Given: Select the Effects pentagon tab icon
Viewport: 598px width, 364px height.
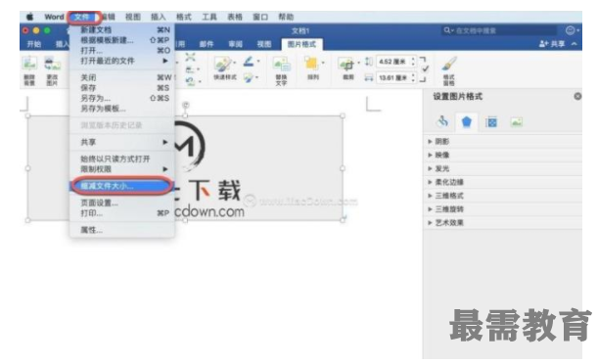Looking at the screenshot, I should (467, 122).
